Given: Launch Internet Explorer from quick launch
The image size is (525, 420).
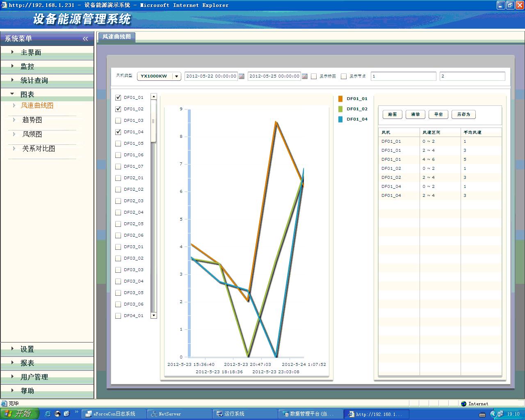Looking at the screenshot, I should 48,414.
